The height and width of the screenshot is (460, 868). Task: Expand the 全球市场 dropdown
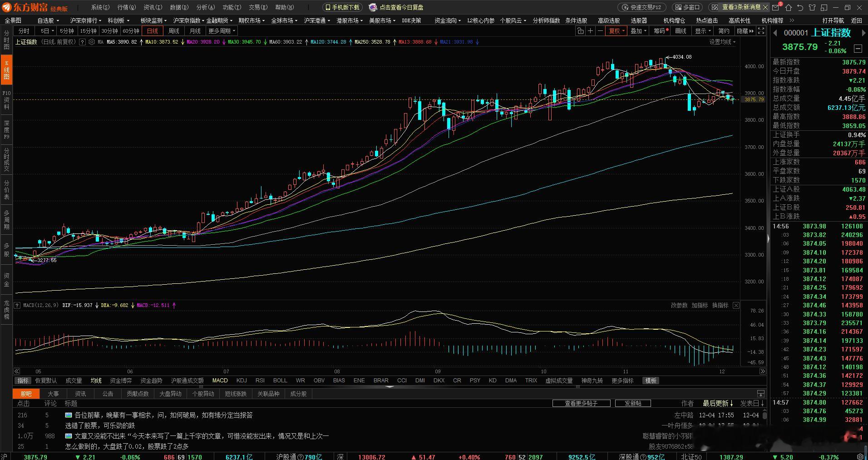(x=284, y=20)
